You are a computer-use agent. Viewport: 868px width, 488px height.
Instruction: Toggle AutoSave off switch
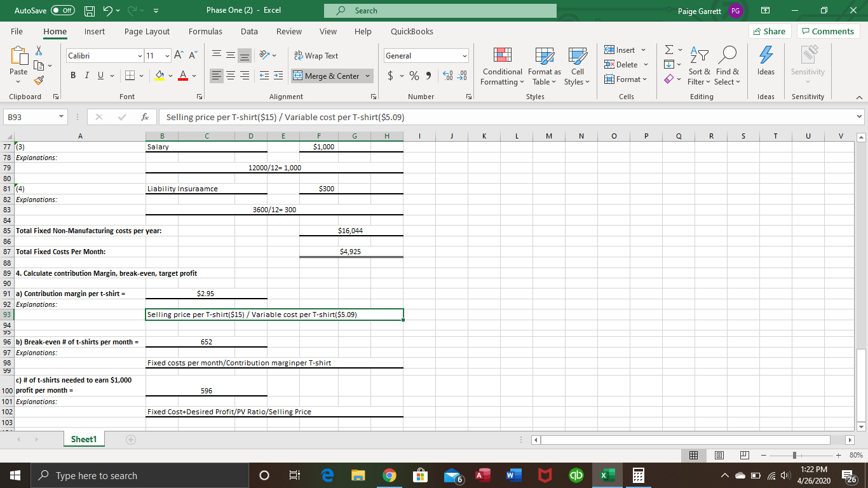[62, 11]
